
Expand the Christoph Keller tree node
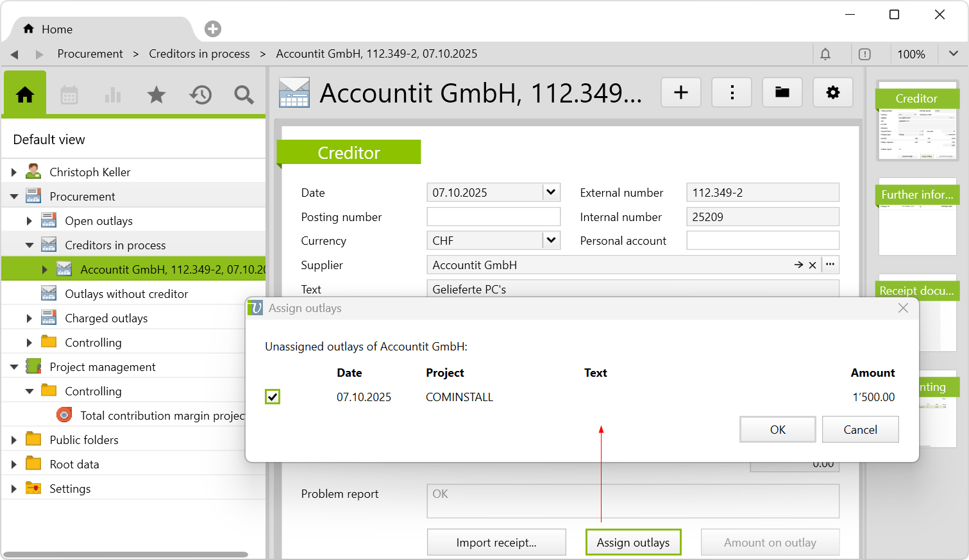click(x=14, y=172)
